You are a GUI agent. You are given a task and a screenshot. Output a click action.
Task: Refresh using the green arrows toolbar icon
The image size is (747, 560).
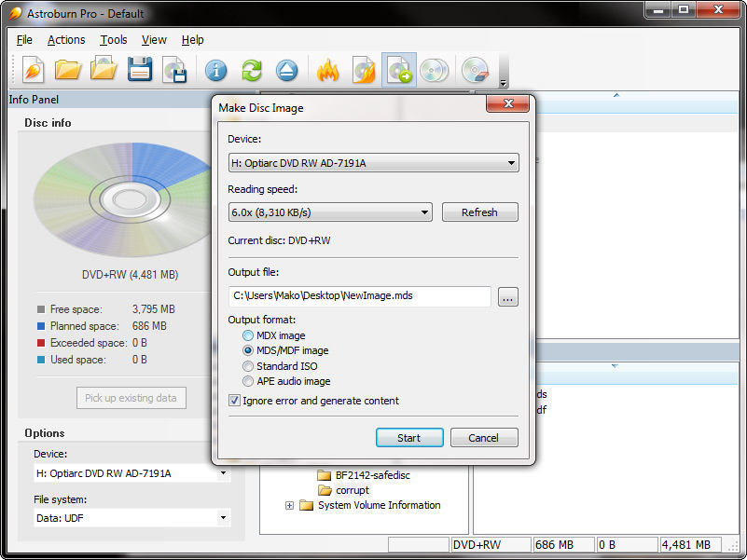click(252, 71)
